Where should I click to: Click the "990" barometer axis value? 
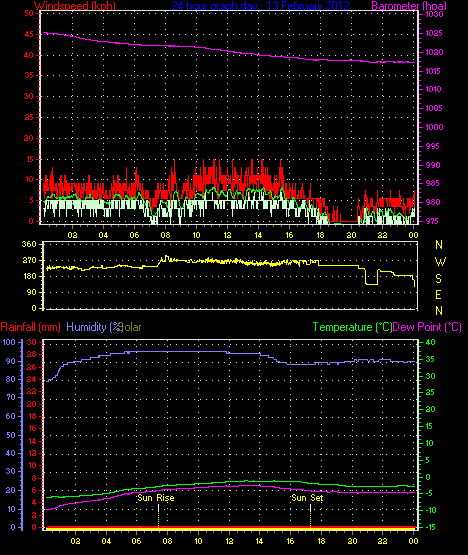(x=433, y=165)
